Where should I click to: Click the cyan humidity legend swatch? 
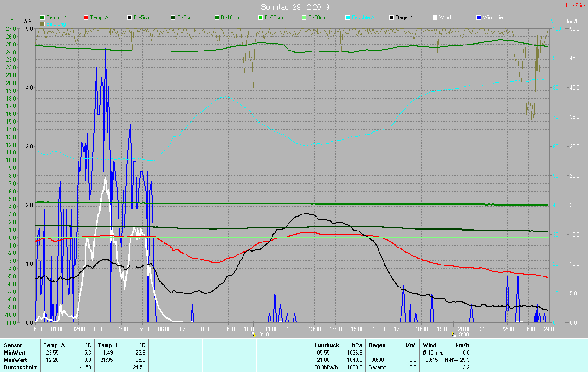(x=348, y=17)
